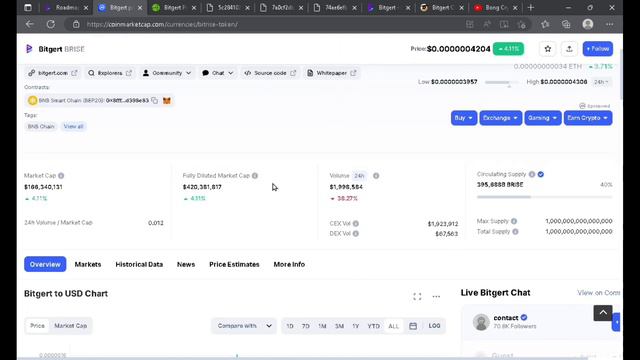Open the Compare with dropdown
Image resolution: width=640 pixels, height=360 pixels.
pyautogui.click(x=244, y=326)
